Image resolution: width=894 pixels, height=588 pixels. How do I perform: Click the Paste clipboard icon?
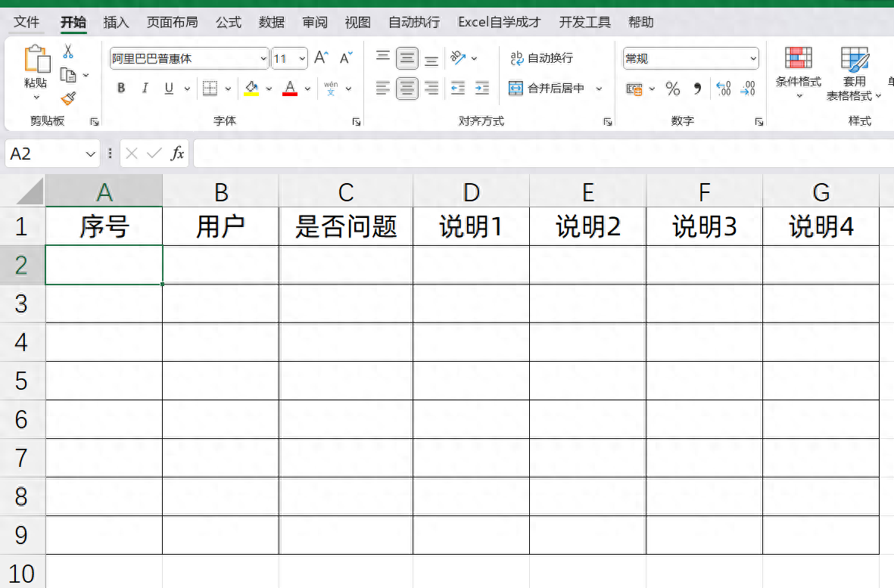36,59
